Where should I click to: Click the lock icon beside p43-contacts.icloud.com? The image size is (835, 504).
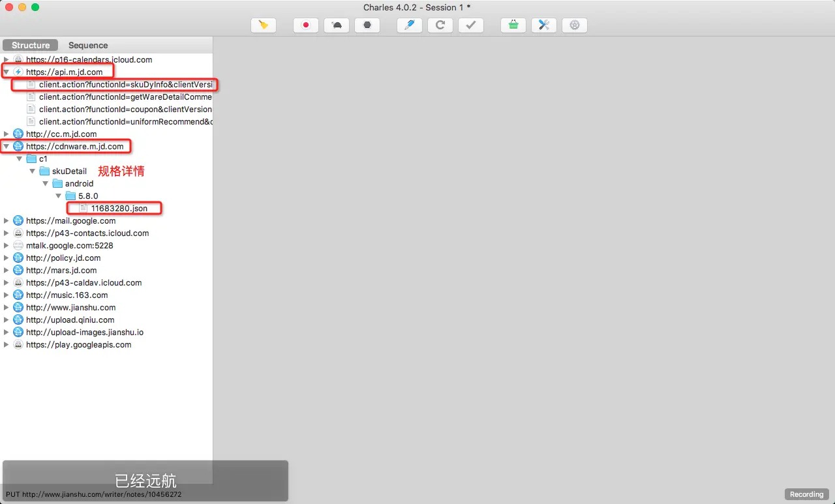18,233
